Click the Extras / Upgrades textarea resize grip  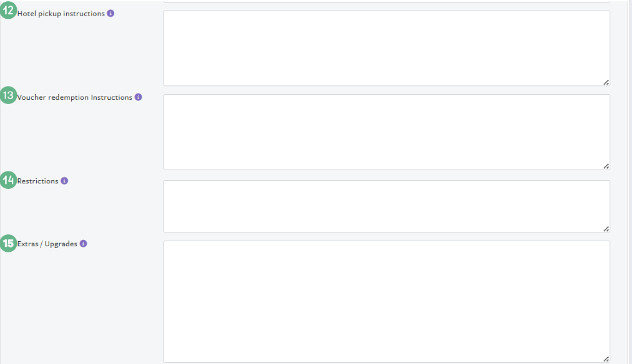pyautogui.click(x=606, y=359)
